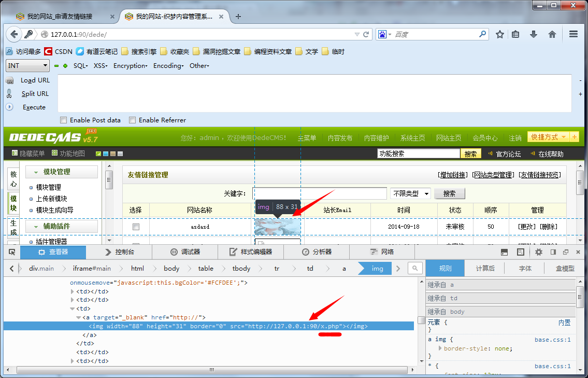Select the tan skin color swatch

[x=113, y=153]
